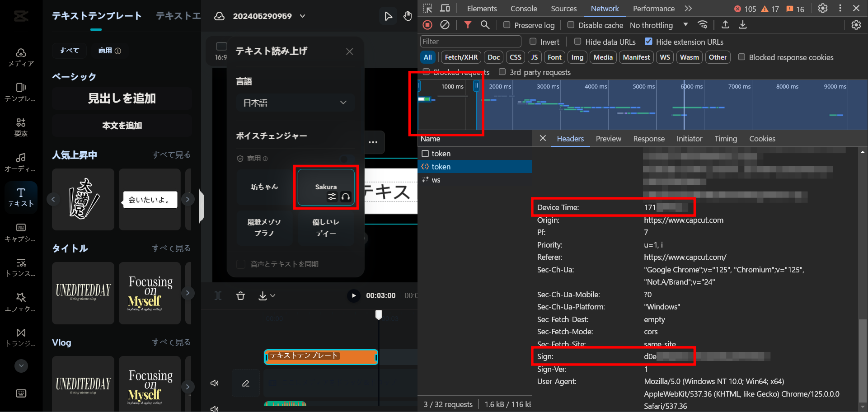
Task: Click the Sakura voice headphone preview icon
Action: 346,197
